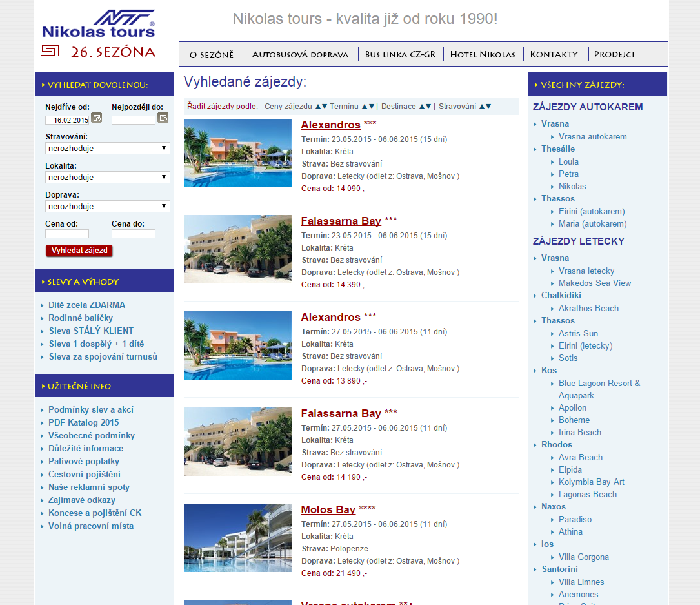
Task: Select Kolymbia Bay Art under Rhodos
Action: 591,482
